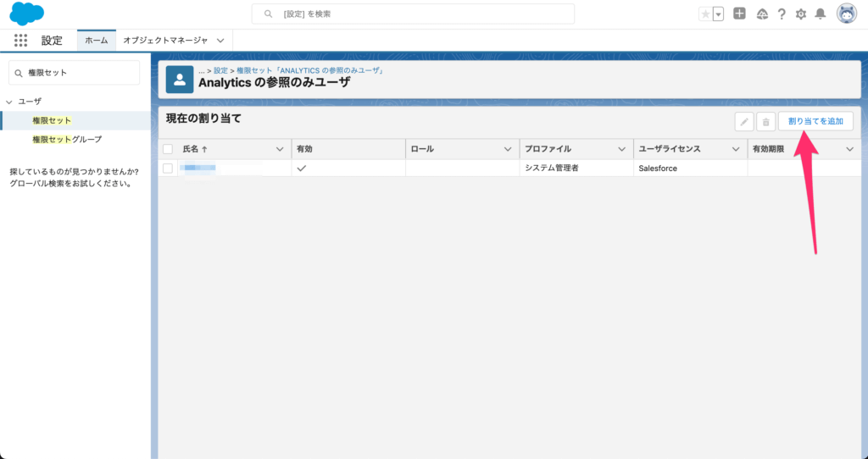
Task: Click the pencil edit assignment button
Action: click(744, 122)
